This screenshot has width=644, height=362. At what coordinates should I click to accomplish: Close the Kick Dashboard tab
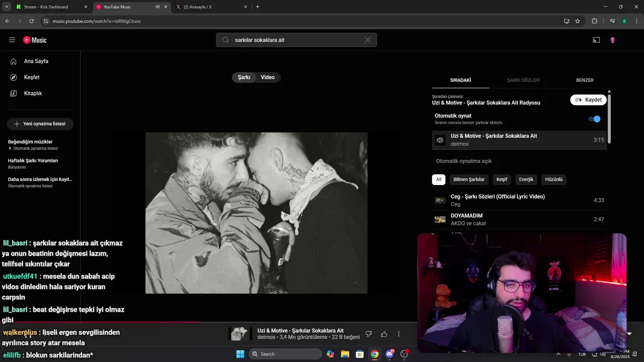[86, 7]
